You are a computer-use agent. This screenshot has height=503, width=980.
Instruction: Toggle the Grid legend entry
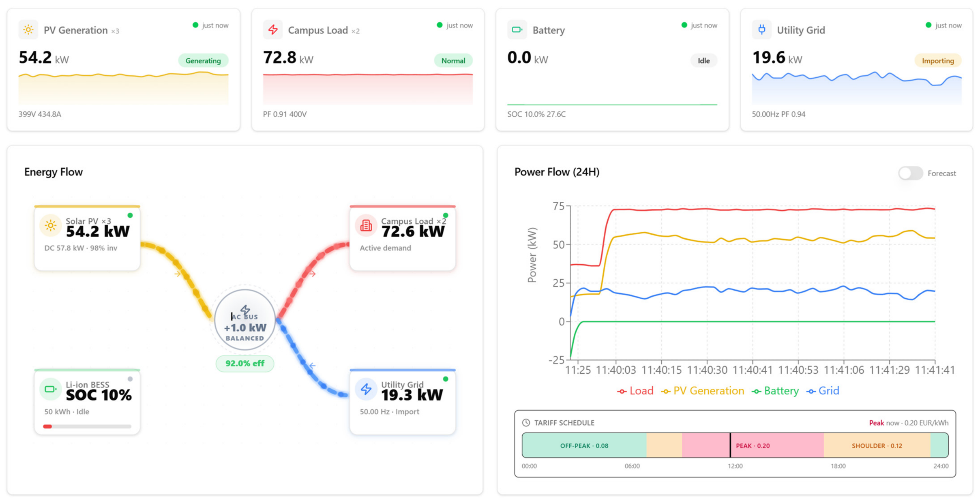pyautogui.click(x=823, y=391)
